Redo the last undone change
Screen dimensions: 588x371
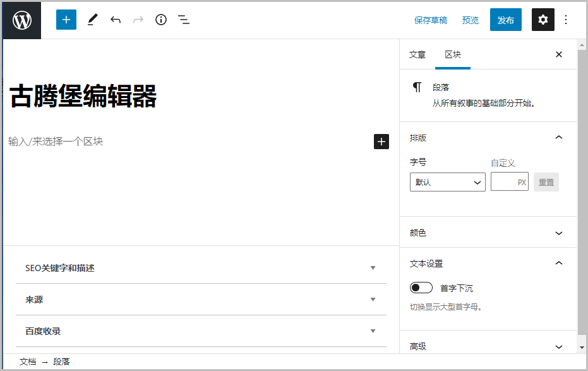(138, 20)
